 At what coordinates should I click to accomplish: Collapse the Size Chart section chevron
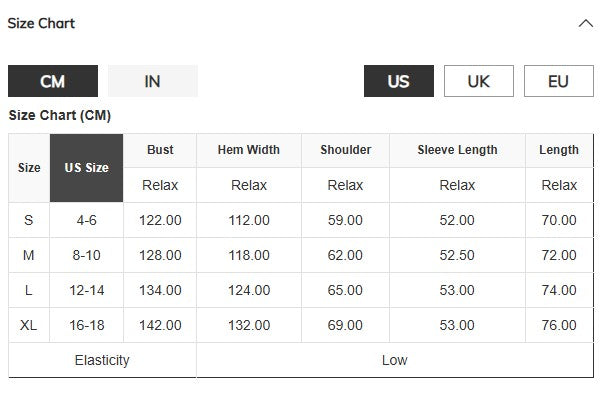(586, 24)
